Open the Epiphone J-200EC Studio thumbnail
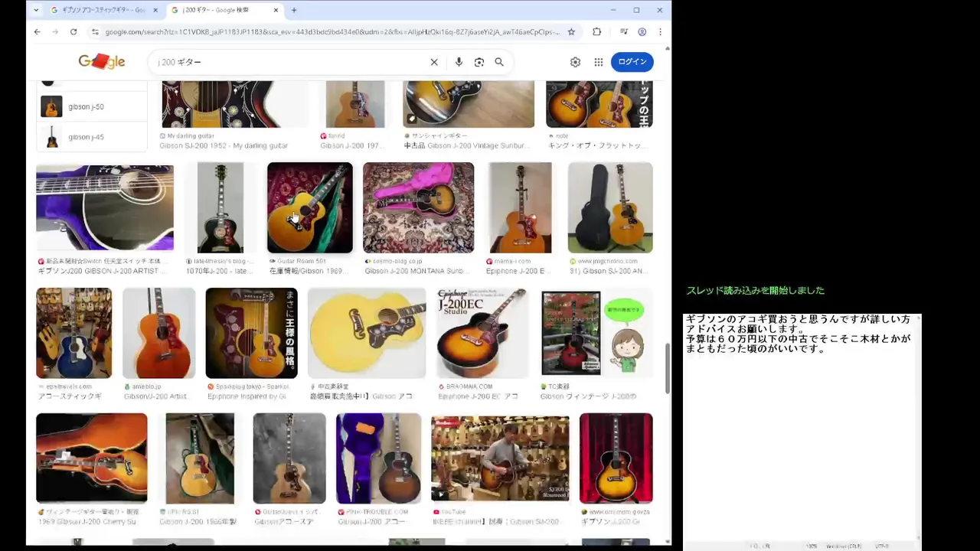The height and width of the screenshot is (551, 980). (x=482, y=333)
